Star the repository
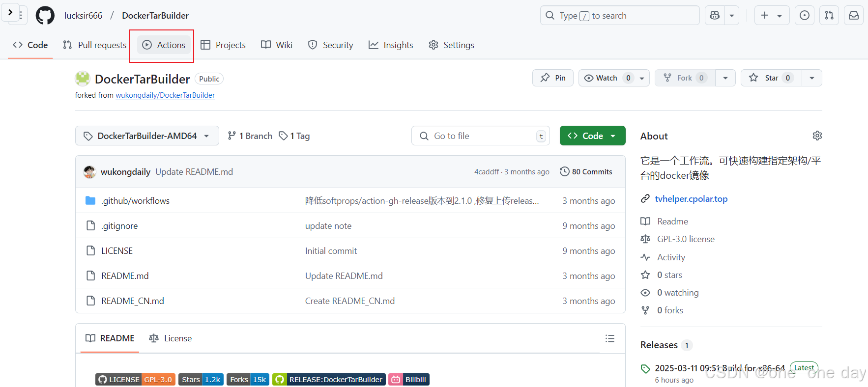 pyautogui.click(x=771, y=78)
